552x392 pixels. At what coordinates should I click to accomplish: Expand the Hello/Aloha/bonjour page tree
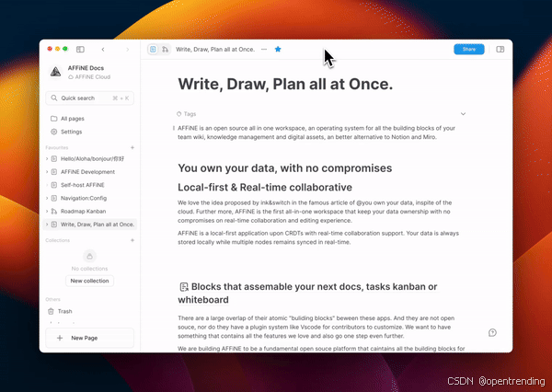point(47,159)
